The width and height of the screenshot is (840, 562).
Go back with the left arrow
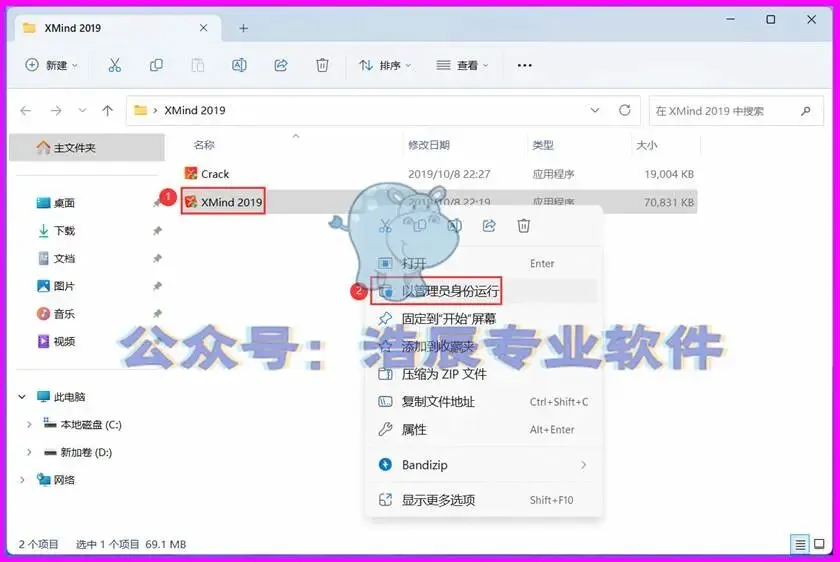tap(26, 110)
